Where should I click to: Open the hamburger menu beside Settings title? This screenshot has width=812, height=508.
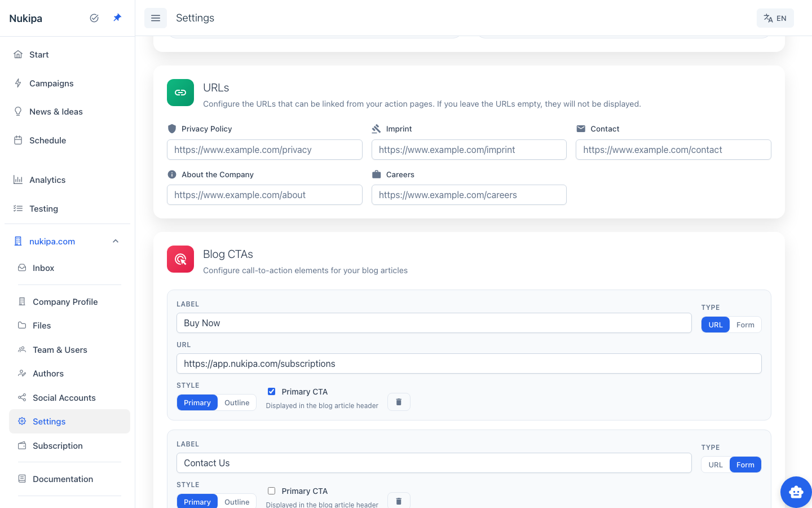point(156,17)
